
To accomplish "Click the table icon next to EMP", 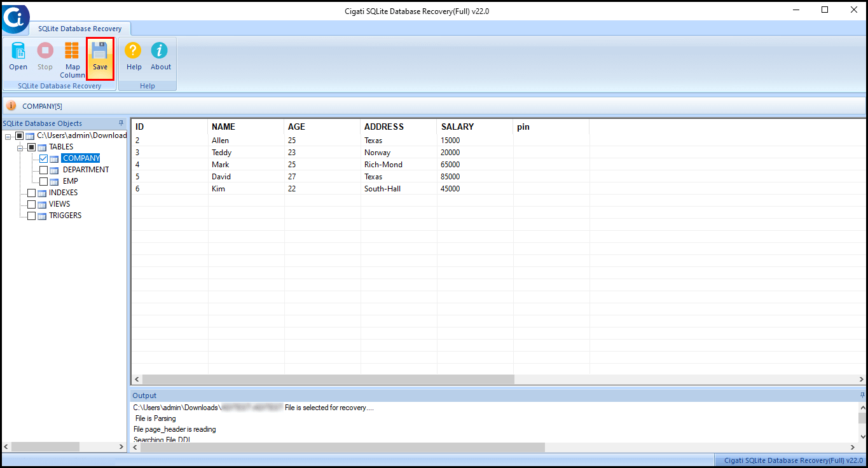I will (55, 181).
